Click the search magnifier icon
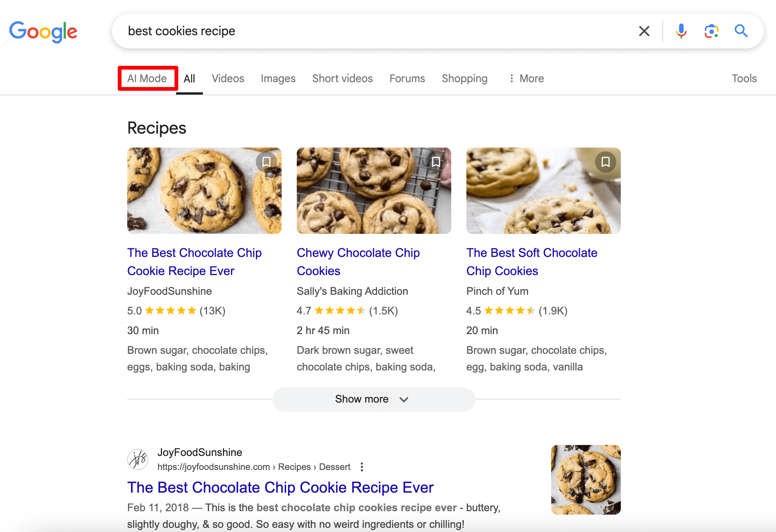Image resolution: width=776 pixels, height=532 pixels. tap(740, 31)
